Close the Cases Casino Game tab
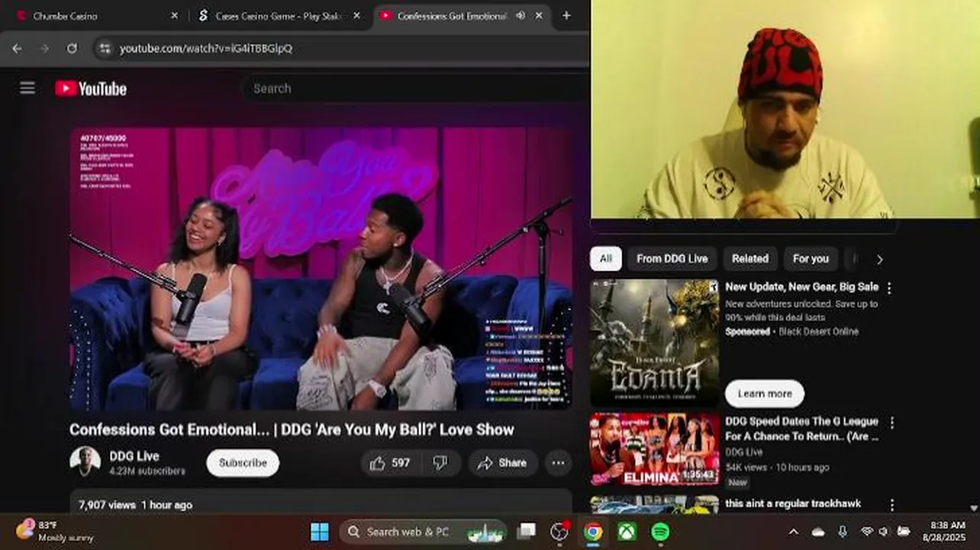980x550 pixels. pos(356,15)
